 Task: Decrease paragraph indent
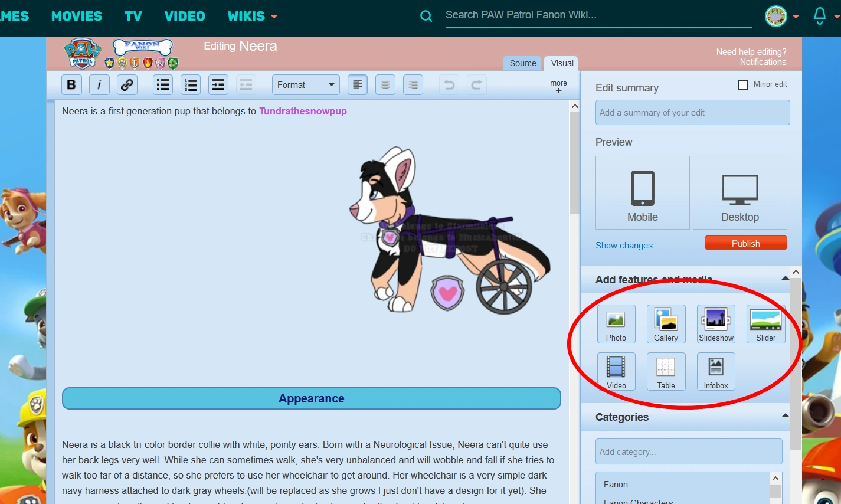point(246,85)
